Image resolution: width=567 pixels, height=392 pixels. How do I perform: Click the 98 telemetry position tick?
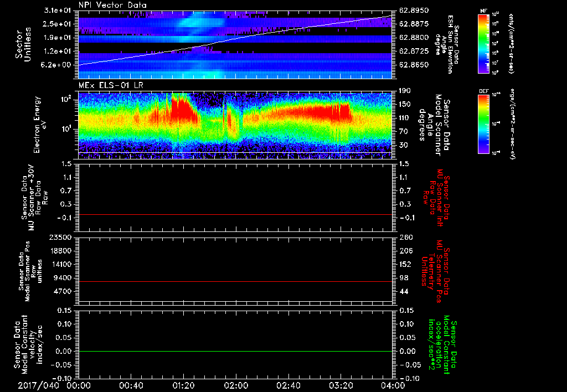(404, 278)
